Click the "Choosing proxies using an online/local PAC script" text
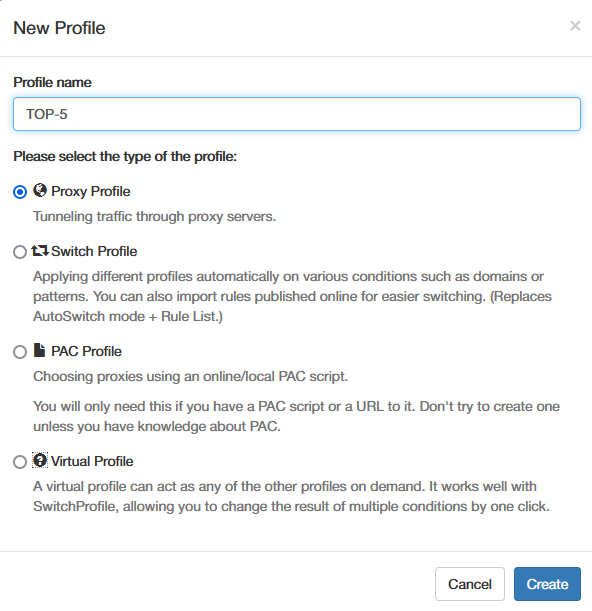Viewport: 592px width, 611px height. click(x=190, y=376)
